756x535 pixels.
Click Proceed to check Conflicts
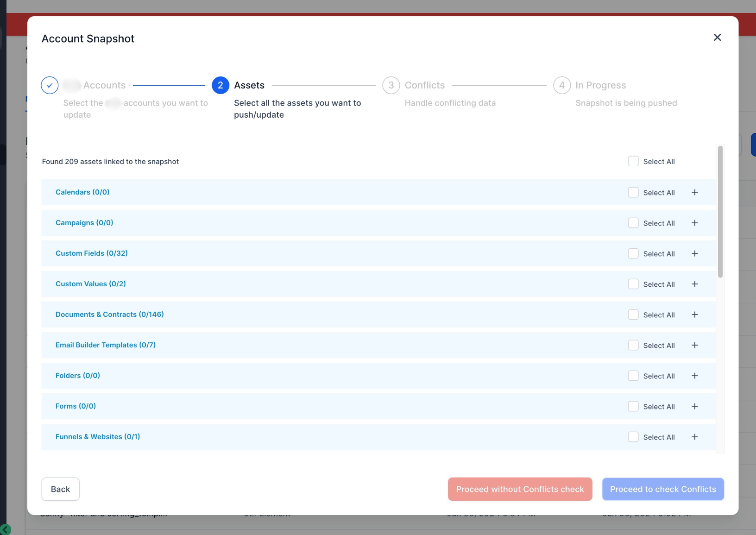(x=663, y=489)
